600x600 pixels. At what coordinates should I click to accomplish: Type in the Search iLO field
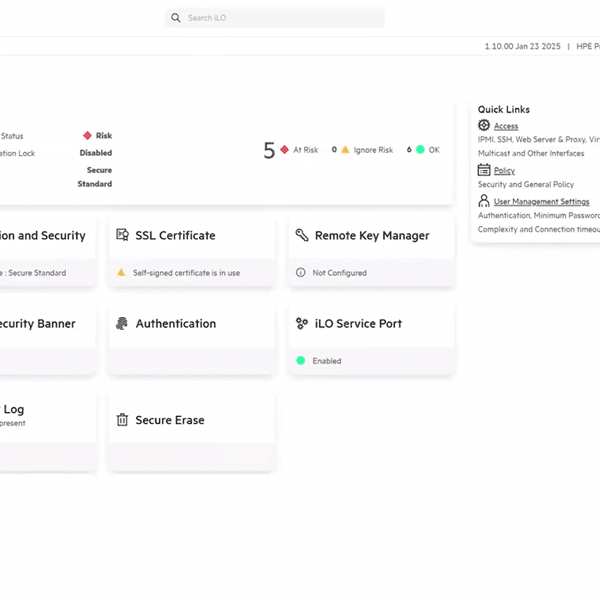tap(280, 18)
